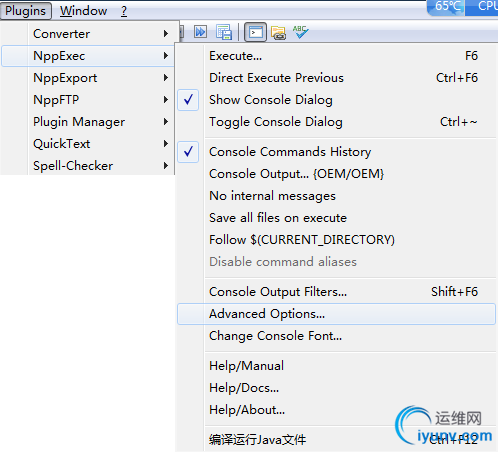498x452 pixels.
Task: Run the 编译运行Java文件 script entry
Action: click(x=336, y=440)
